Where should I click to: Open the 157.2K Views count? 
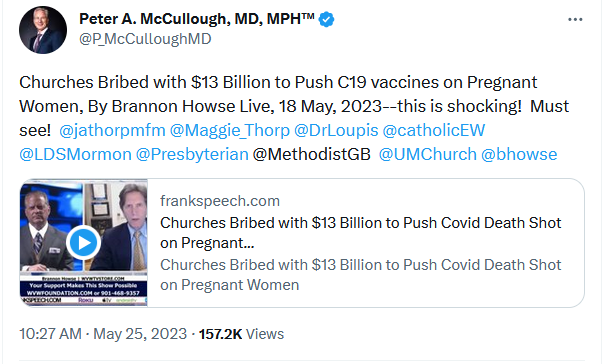241,334
